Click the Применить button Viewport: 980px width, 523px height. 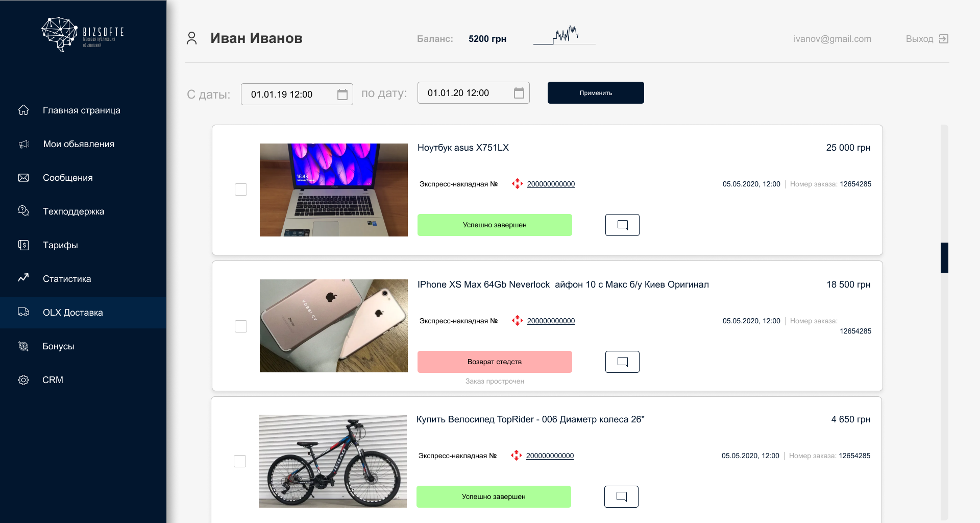596,93
